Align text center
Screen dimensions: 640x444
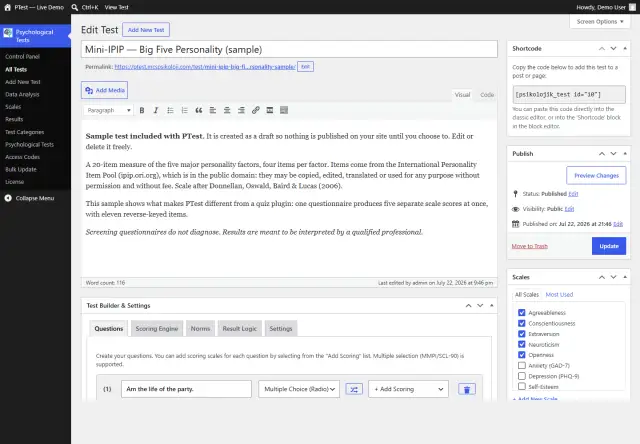[x=227, y=110]
